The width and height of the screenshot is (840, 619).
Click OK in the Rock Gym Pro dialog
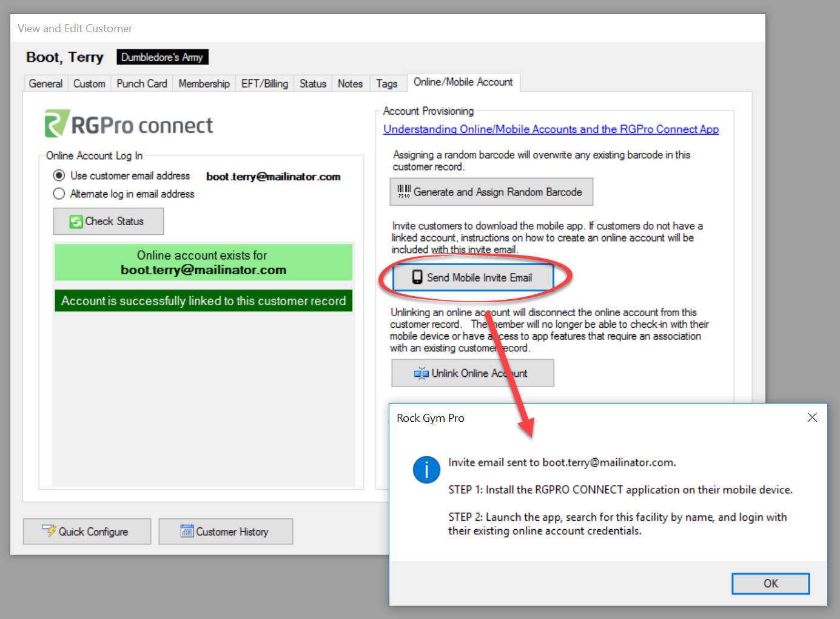click(x=770, y=583)
